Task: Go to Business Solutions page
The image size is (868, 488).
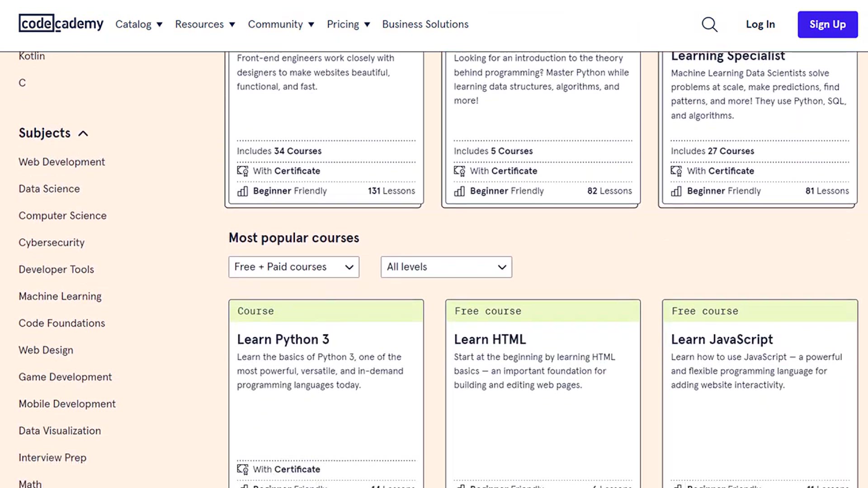Action: tap(425, 24)
